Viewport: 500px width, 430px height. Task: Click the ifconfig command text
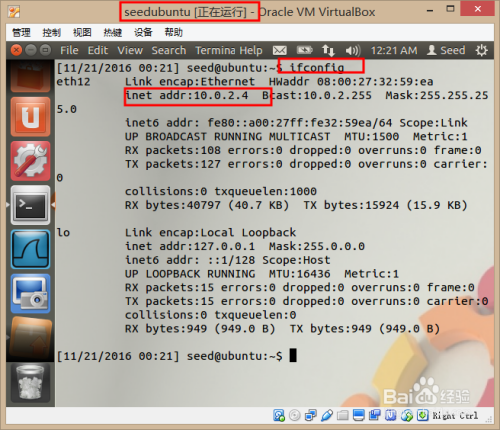(316, 68)
